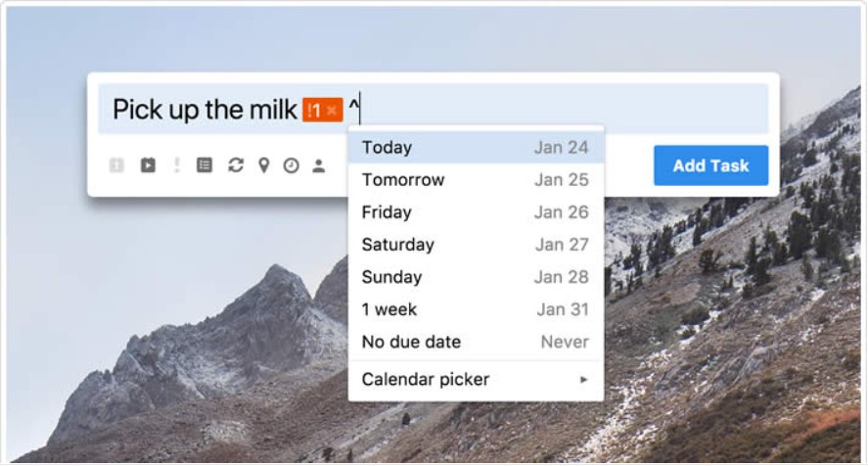Click the start date calendar icon
Image resolution: width=868 pixels, height=466 pixels.
click(148, 165)
